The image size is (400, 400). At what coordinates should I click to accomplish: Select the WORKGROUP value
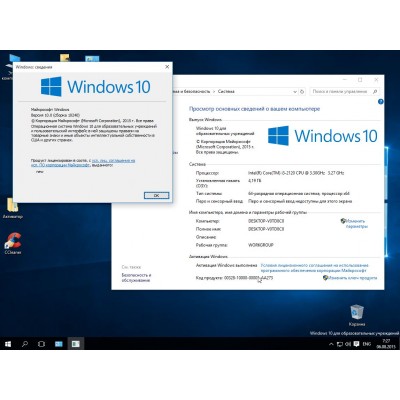[261, 245]
